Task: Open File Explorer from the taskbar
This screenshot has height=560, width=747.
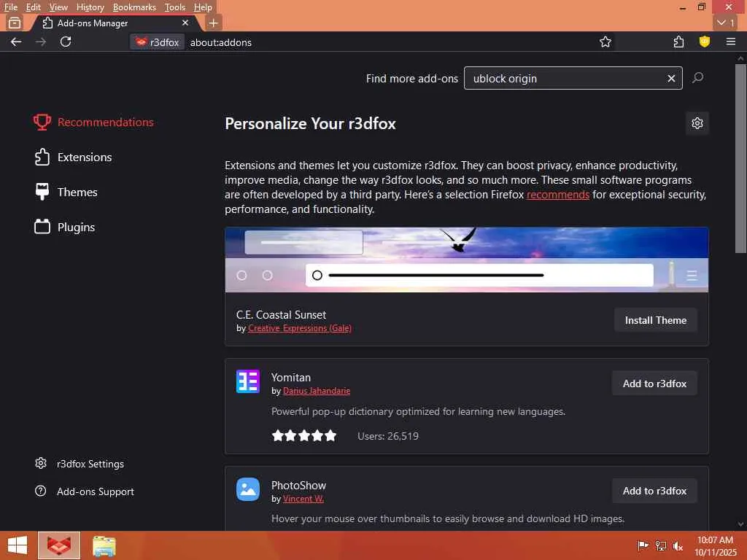Action: [104, 545]
